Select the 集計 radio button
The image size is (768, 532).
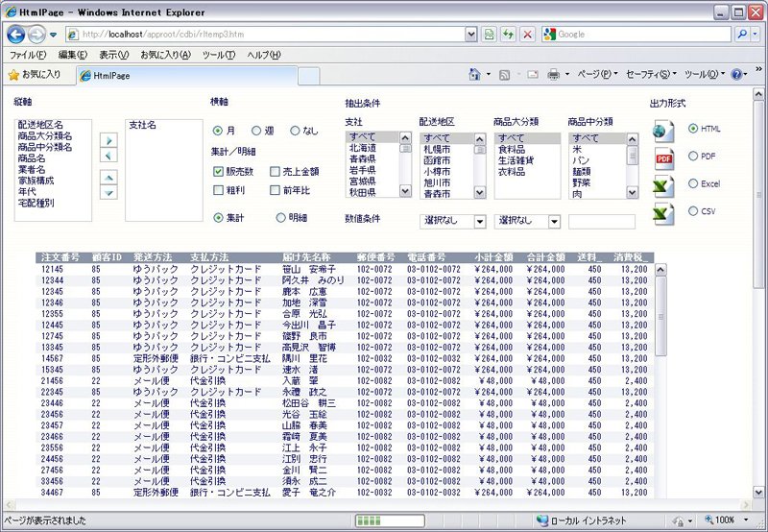pos(219,218)
